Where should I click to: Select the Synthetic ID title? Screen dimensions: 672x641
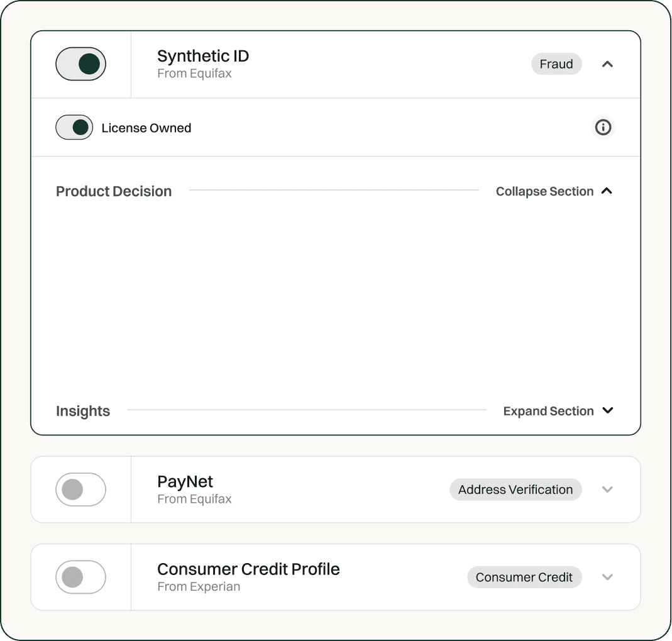(203, 56)
